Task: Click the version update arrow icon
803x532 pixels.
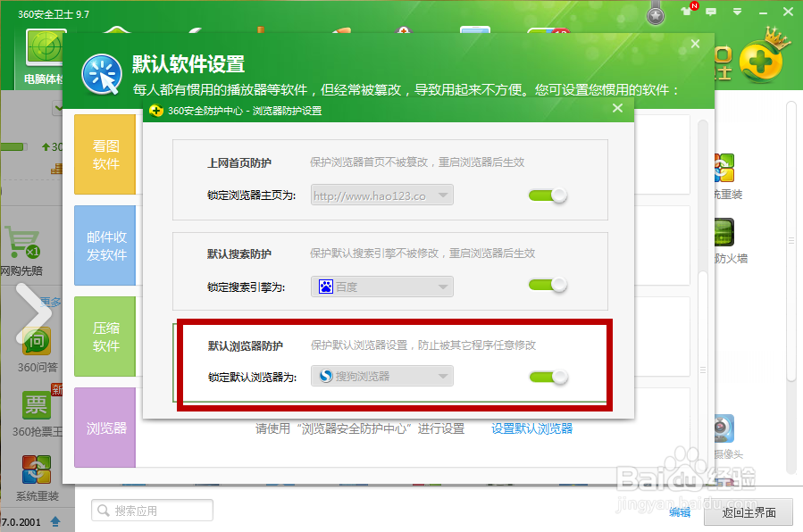Action: 55,521
